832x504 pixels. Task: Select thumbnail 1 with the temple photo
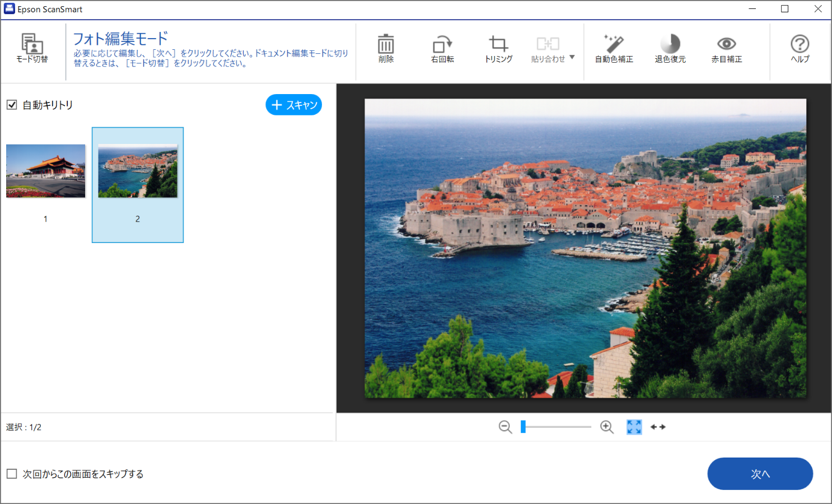click(46, 171)
